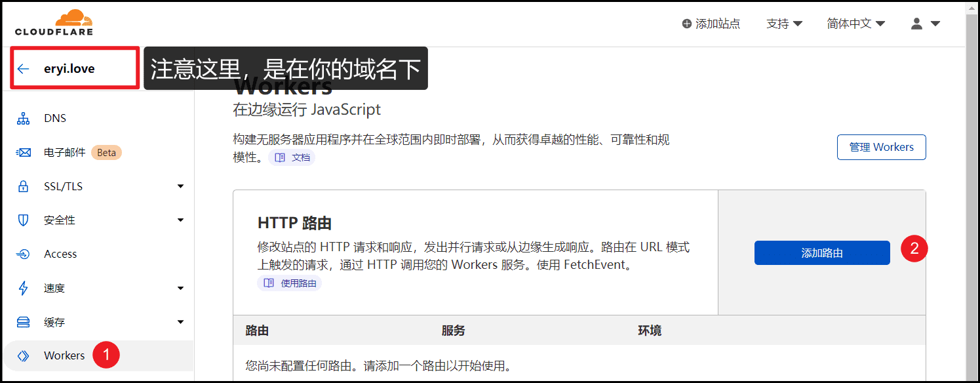The image size is (980, 383).
Task: Expand the SSL/TLS menu arrow
Action: pos(181,186)
